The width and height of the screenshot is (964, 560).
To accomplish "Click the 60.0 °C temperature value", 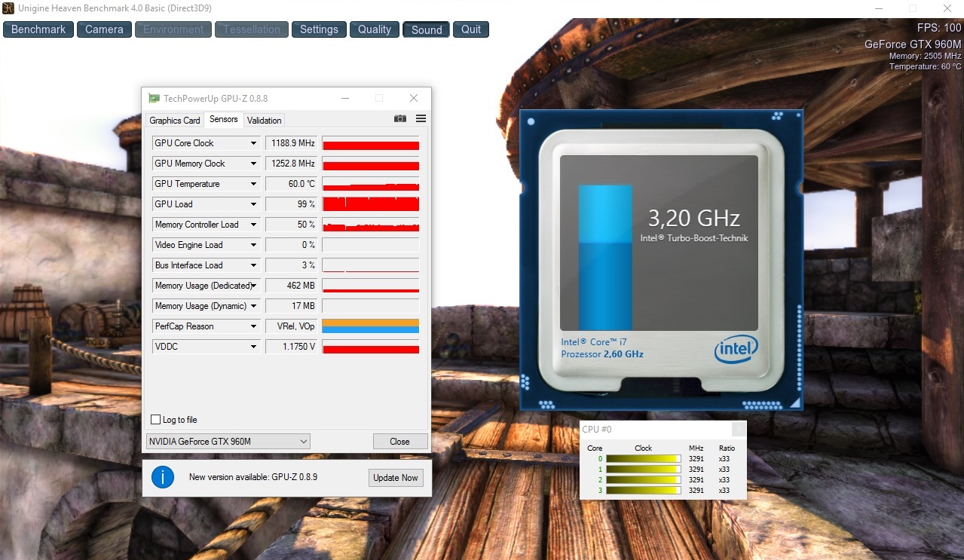I will click(x=292, y=184).
